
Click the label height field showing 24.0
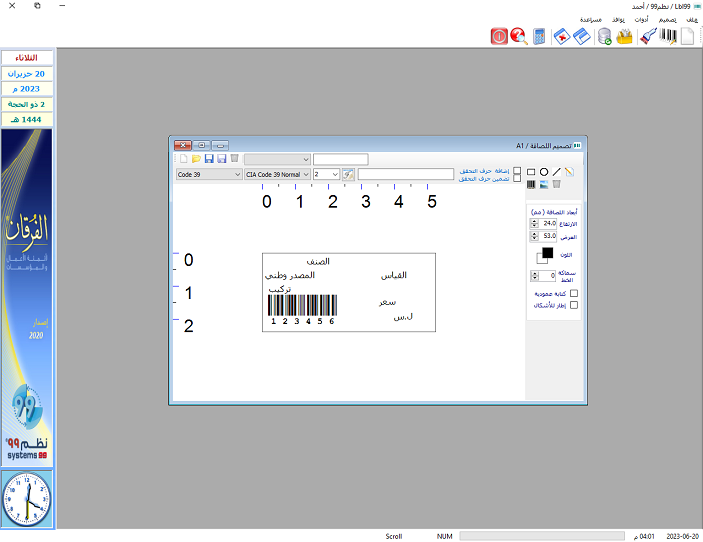click(x=549, y=223)
